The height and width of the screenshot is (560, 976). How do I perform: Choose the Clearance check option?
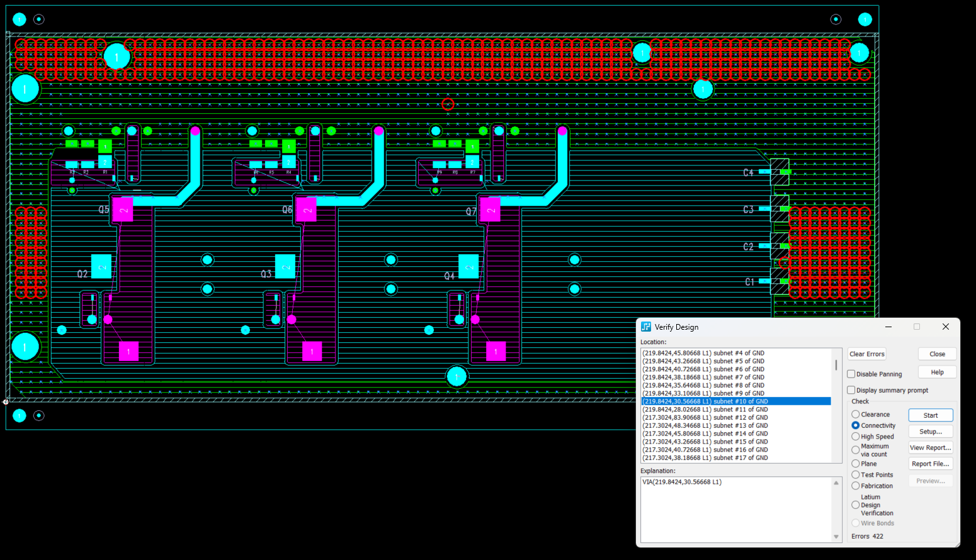pyautogui.click(x=856, y=415)
